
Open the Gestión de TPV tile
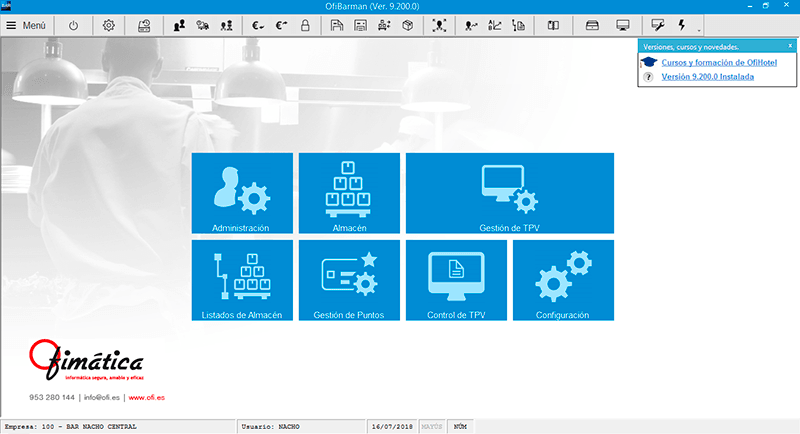tap(509, 194)
